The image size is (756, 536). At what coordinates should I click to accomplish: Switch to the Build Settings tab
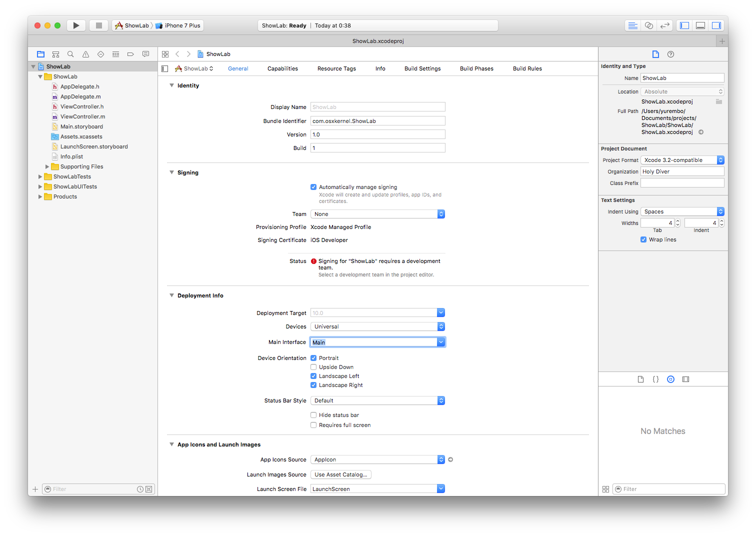422,68
